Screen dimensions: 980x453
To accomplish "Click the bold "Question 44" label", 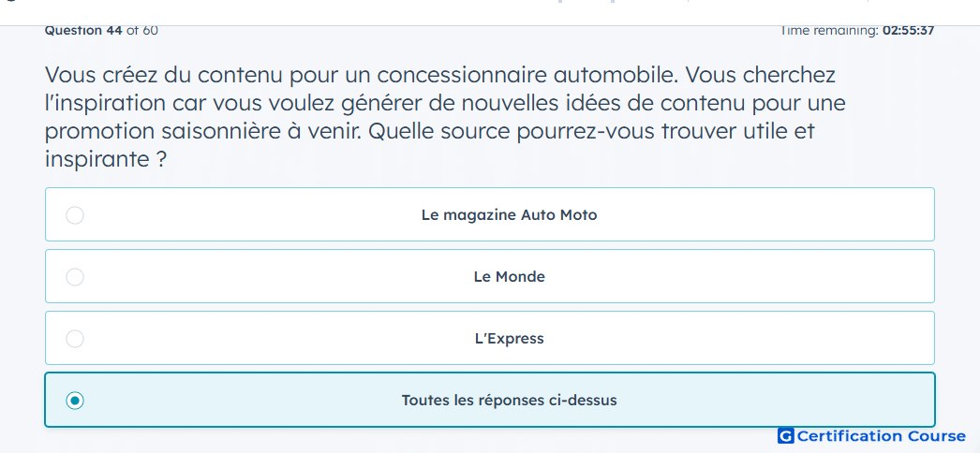I will (x=83, y=31).
